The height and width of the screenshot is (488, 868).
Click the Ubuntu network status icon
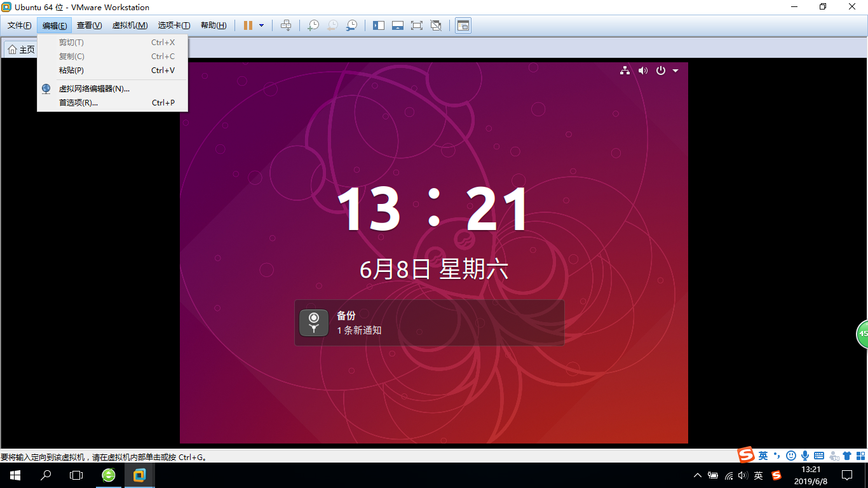pos(625,71)
